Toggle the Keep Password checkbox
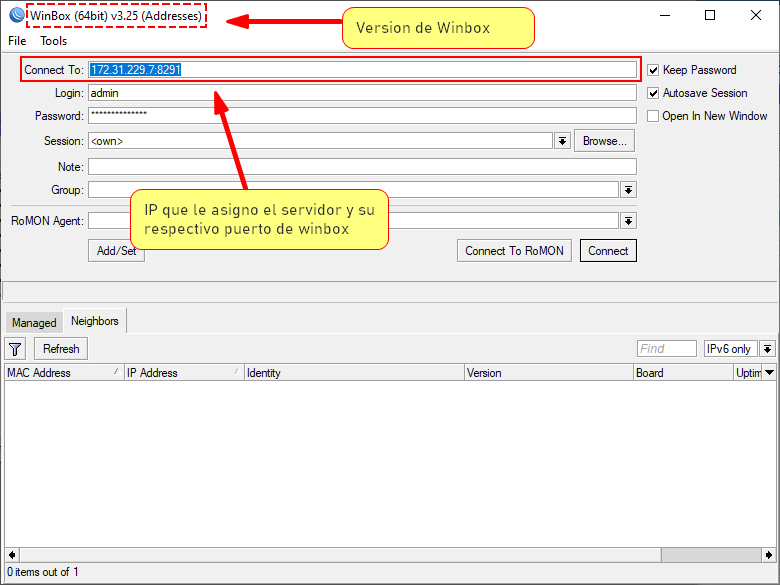780x585 pixels. click(653, 70)
